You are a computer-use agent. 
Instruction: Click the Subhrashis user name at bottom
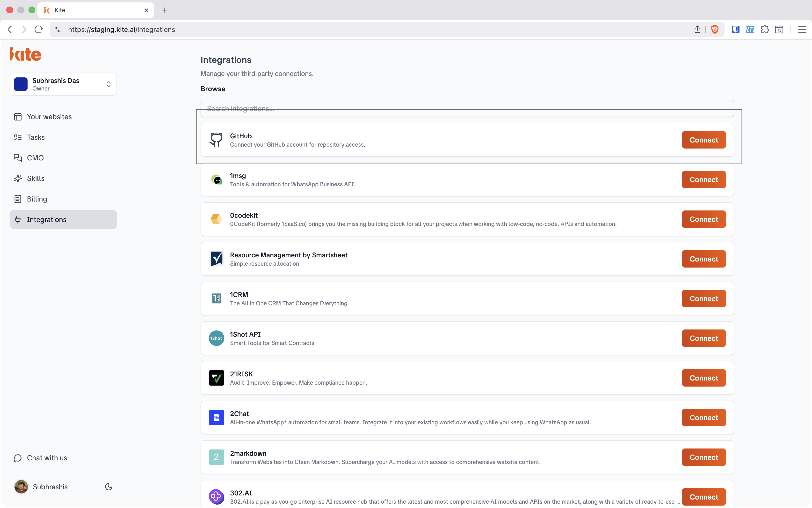50,486
